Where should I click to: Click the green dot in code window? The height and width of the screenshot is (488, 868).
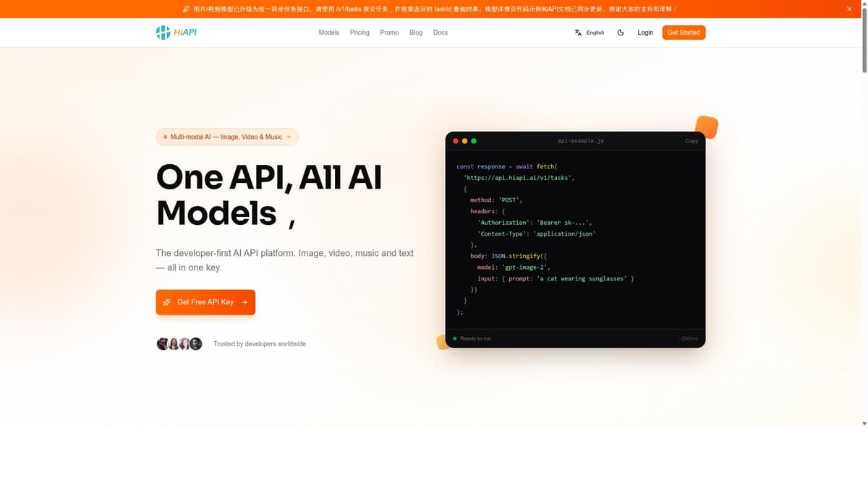(x=474, y=141)
